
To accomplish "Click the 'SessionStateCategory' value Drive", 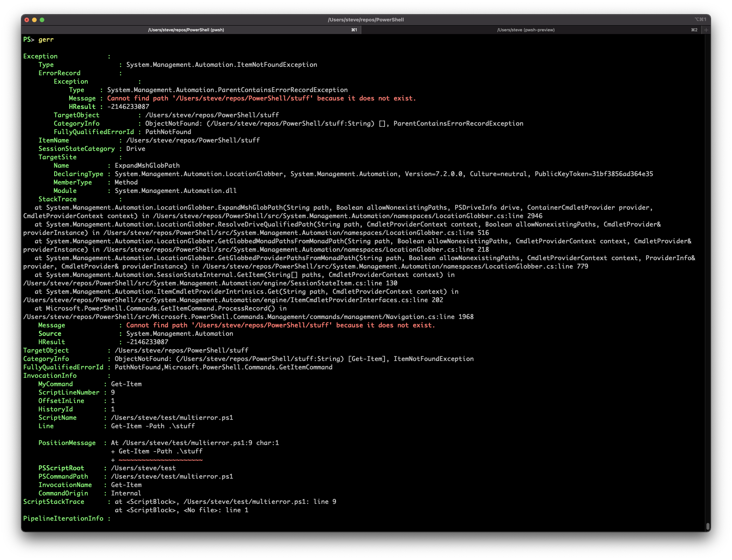I will 136,149.
